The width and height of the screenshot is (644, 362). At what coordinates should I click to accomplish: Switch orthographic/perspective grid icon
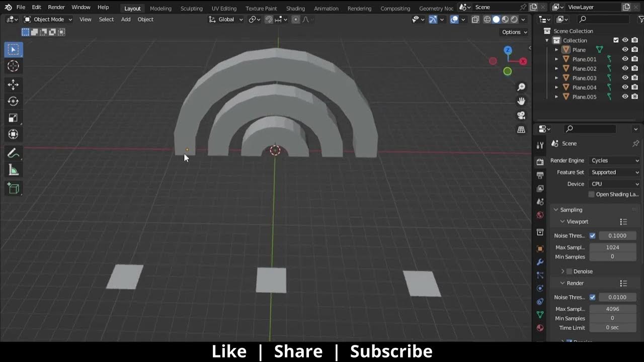tap(521, 129)
